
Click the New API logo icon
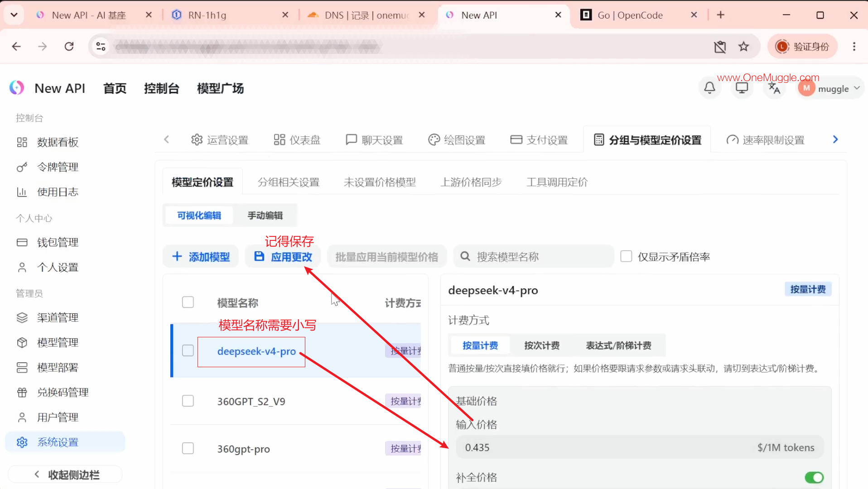(17, 88)
